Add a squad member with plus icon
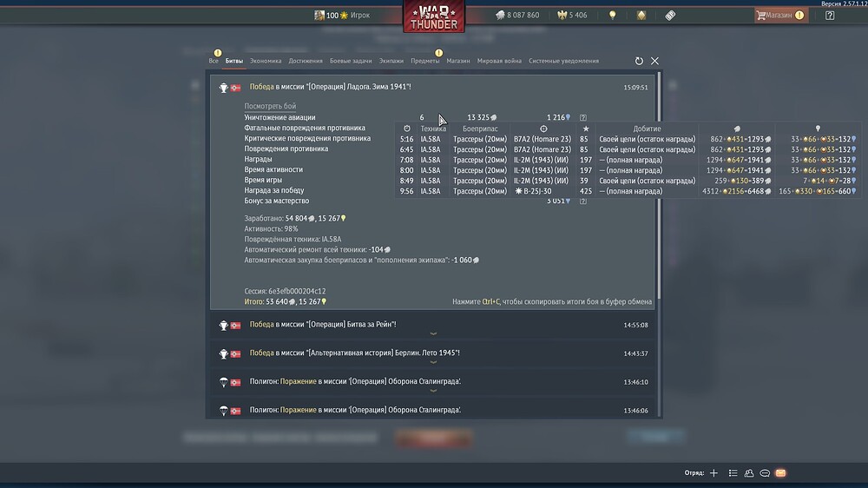868x488 pixels. coord(713,473)
